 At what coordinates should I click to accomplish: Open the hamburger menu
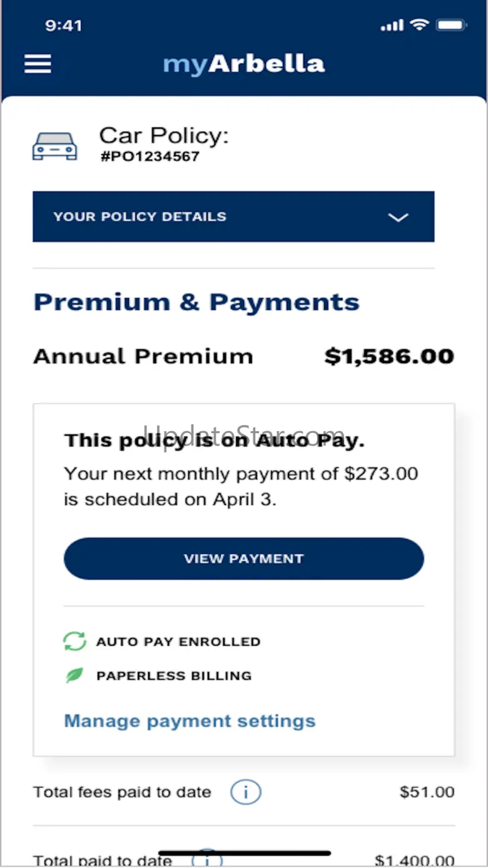(38, 63)
